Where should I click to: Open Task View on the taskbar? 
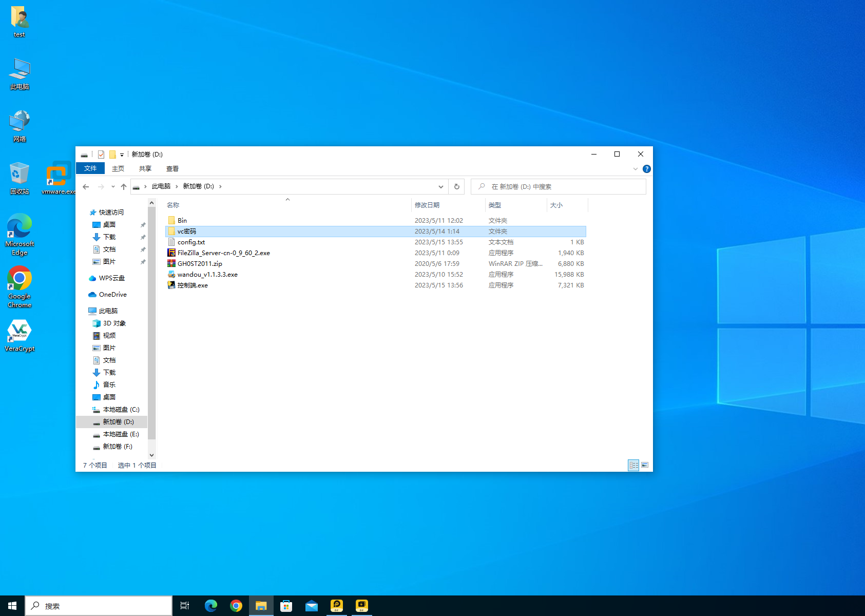[185, 606]
